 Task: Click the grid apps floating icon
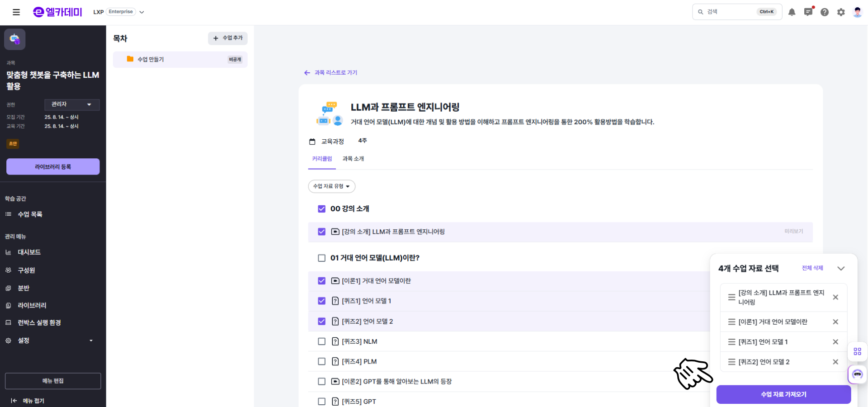tap(857, 351)
